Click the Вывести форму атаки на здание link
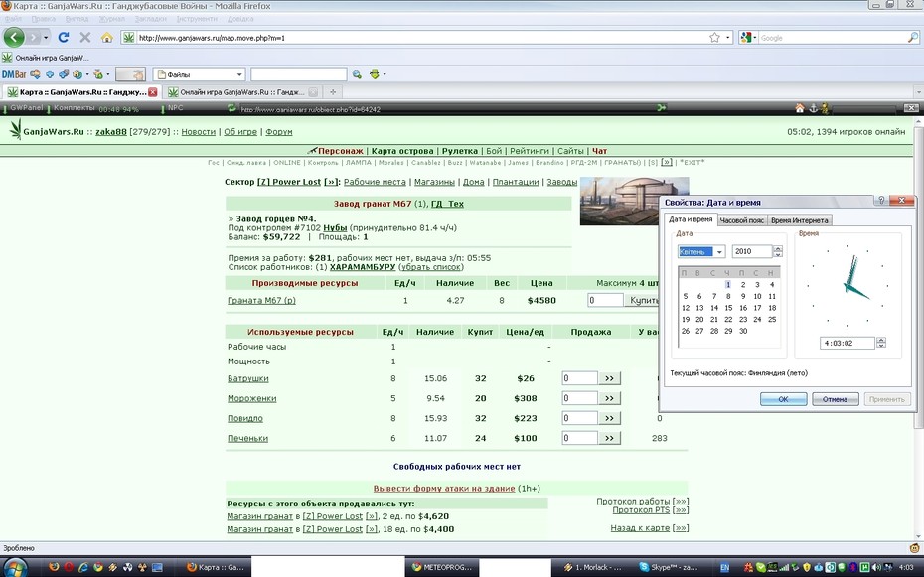Screen dimensions: 924x577 point(444,488)
